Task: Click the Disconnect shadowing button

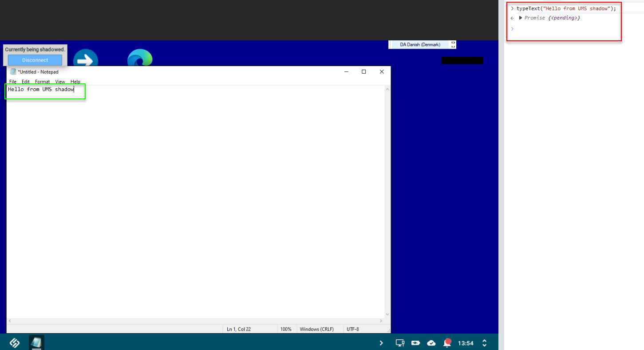Action: [x=35, y=60]
